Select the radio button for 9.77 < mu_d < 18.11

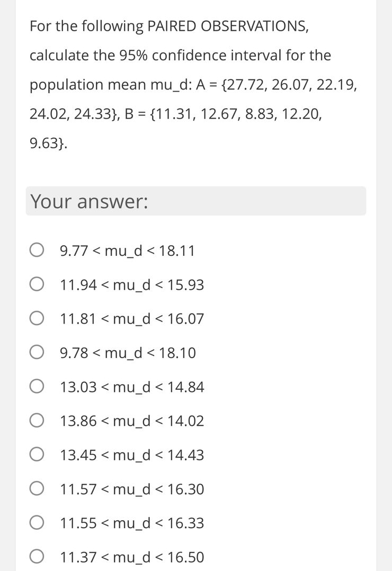point(37,249)
